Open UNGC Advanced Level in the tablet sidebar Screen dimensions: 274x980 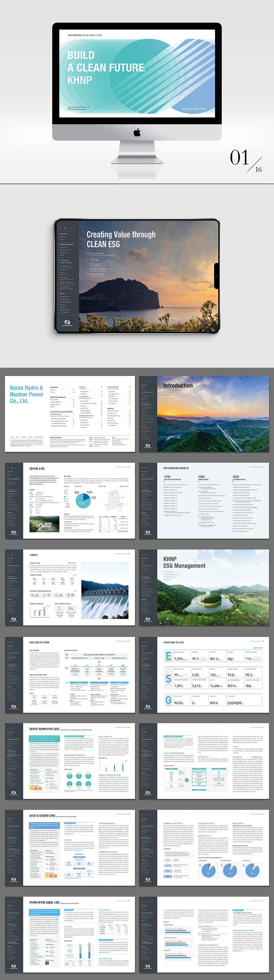pos(65,310)
